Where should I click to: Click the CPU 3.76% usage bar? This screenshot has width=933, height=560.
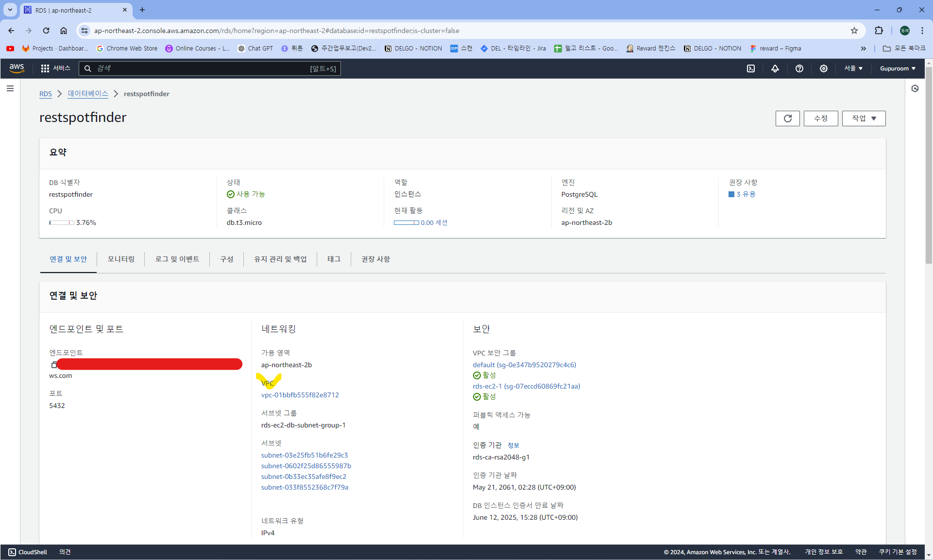[62, 223]
